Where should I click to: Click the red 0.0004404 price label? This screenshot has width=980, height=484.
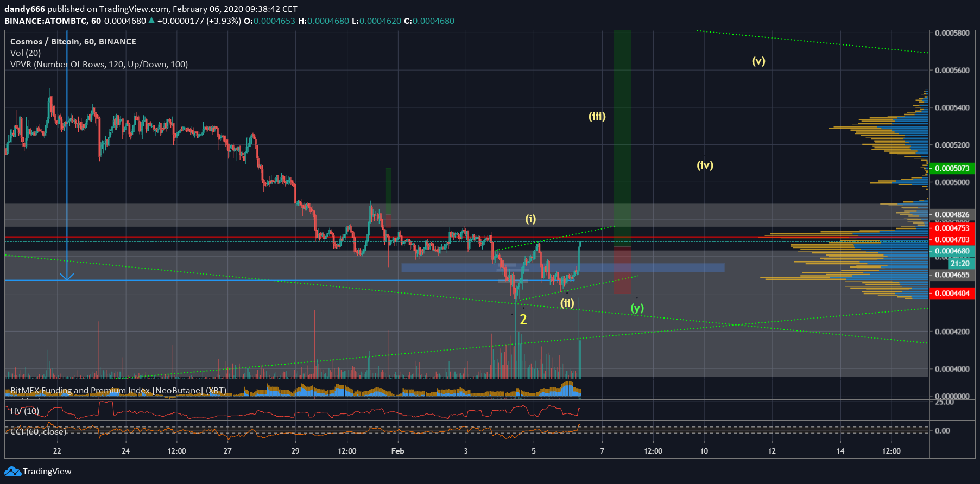(x=952, y=293)
